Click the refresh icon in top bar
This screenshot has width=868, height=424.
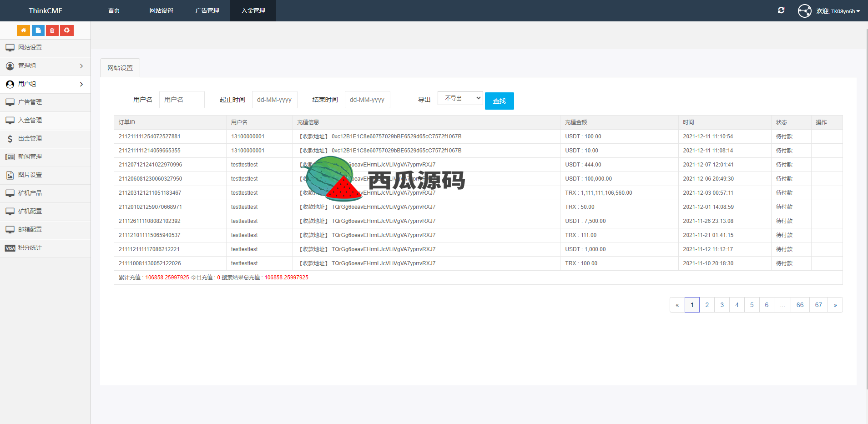pos(781,10)
